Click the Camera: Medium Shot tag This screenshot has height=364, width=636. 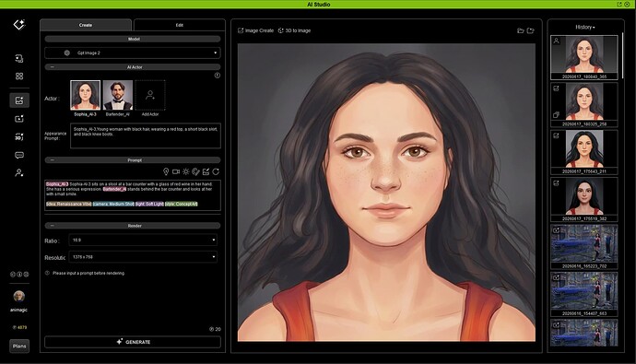(113, 205)
